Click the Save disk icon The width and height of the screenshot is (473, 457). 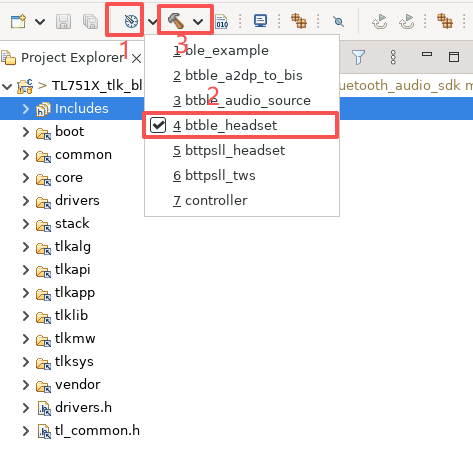click(63, 22)
